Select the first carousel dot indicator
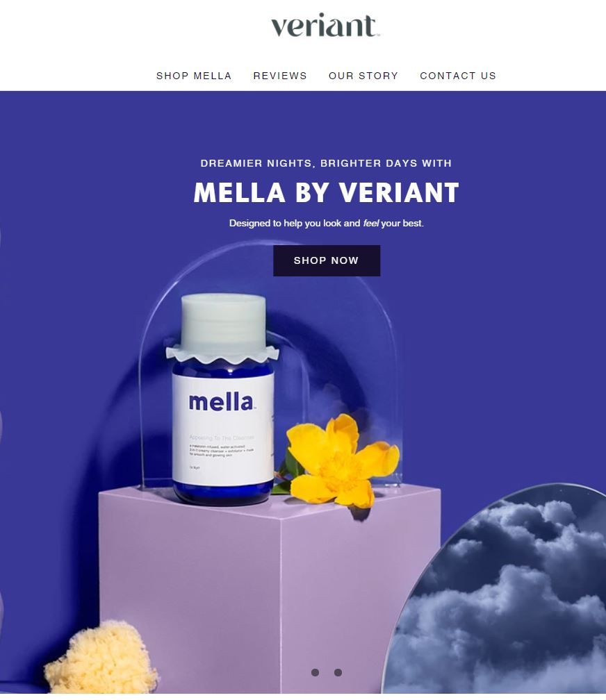Image resolution: width=606 pixels, height=700 pixels. click(315, 672)
